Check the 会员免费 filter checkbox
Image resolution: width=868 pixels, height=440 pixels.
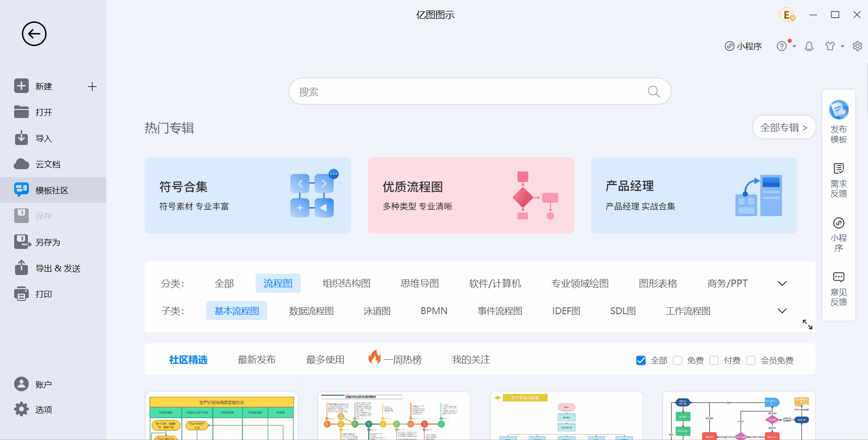coord(751,360)
